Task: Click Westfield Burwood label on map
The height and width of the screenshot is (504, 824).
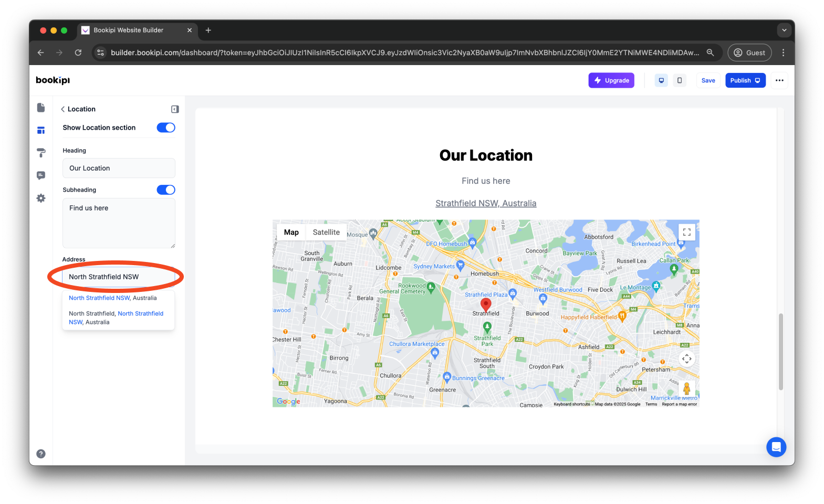Action: (x=558, y=289)
